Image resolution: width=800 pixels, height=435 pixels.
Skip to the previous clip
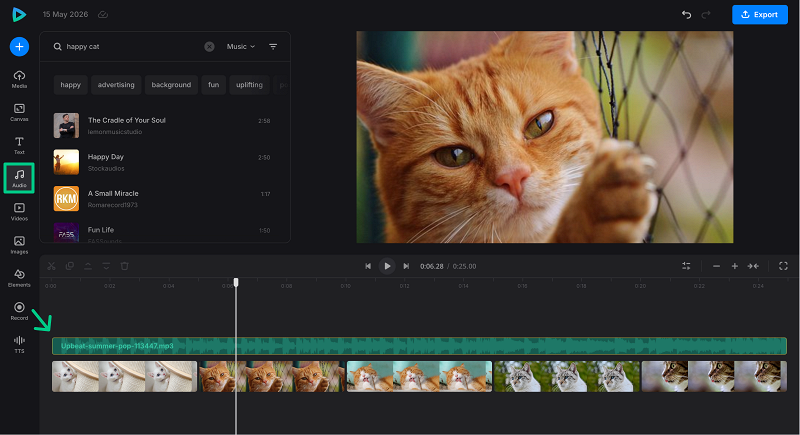(x=368, y=266)
